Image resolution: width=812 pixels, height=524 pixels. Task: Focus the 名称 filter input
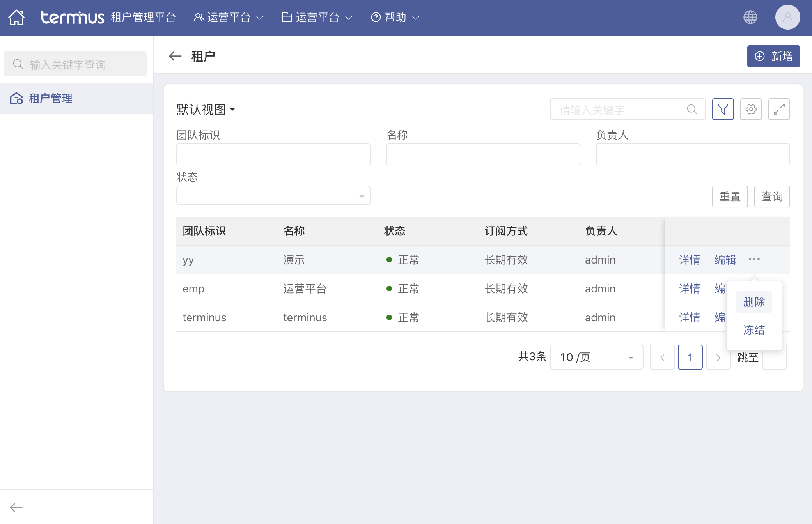point(483,154)
